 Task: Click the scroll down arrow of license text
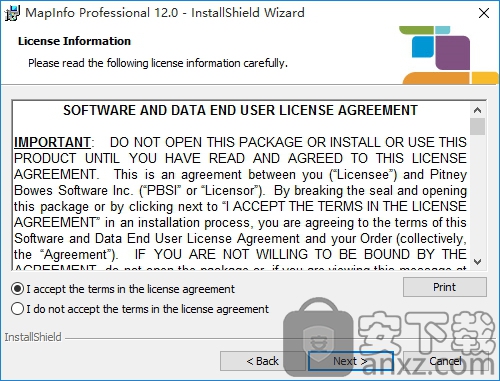[477, 262]
